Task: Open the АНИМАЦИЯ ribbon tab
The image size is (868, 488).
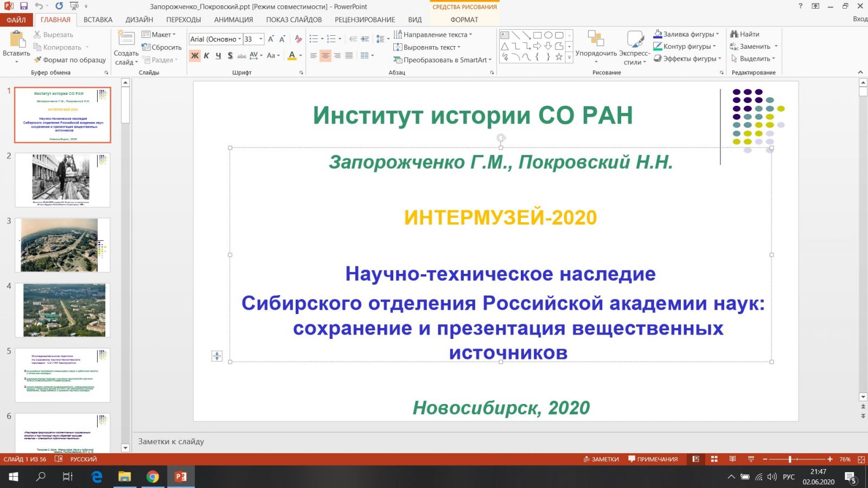Action: coord(233,20)
